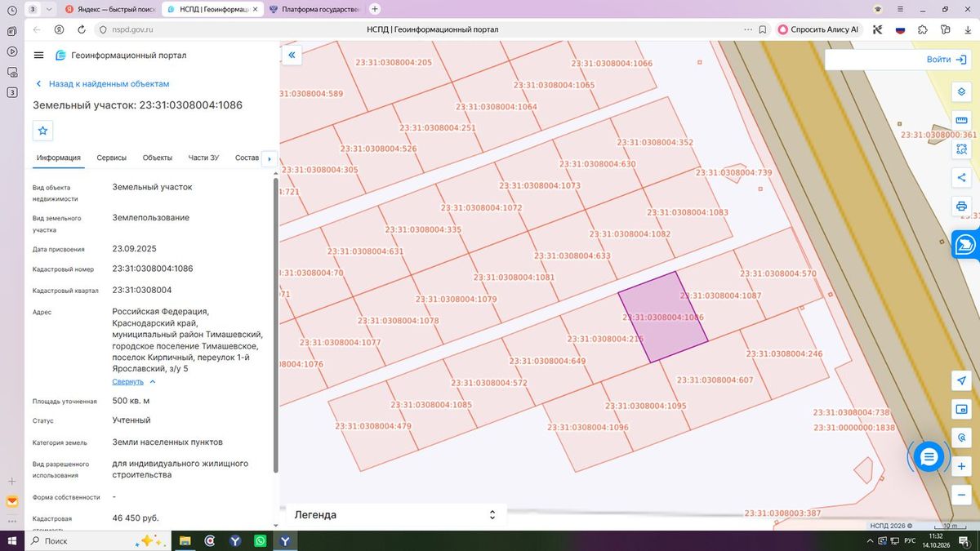Add parcel to favorites with star icon
This screenshot has width=980, height=551.
click(43, 130)
